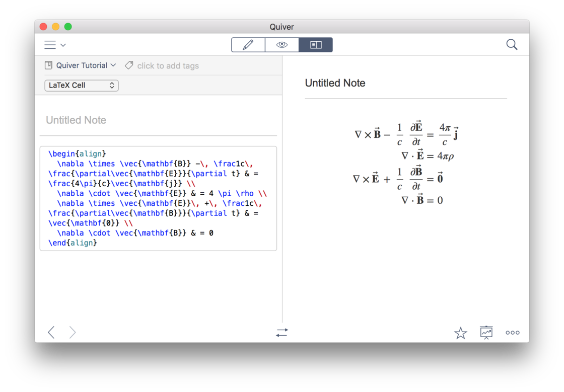This screenshot has height=392, width=564.
Task: Go forward with right arrow
Action: point(73,332)
